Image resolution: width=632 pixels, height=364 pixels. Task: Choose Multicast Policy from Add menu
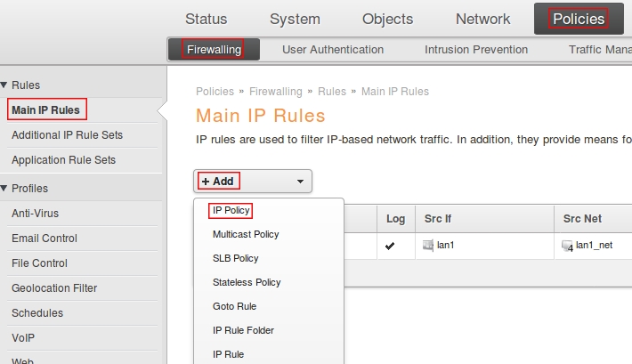tap(246, 234)
